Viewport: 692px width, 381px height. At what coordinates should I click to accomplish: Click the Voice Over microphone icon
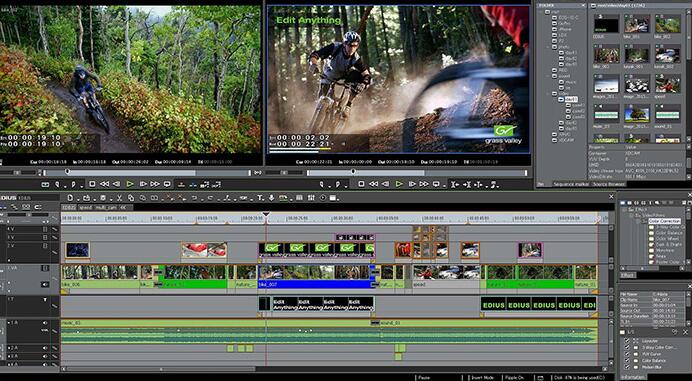[271, 198]
